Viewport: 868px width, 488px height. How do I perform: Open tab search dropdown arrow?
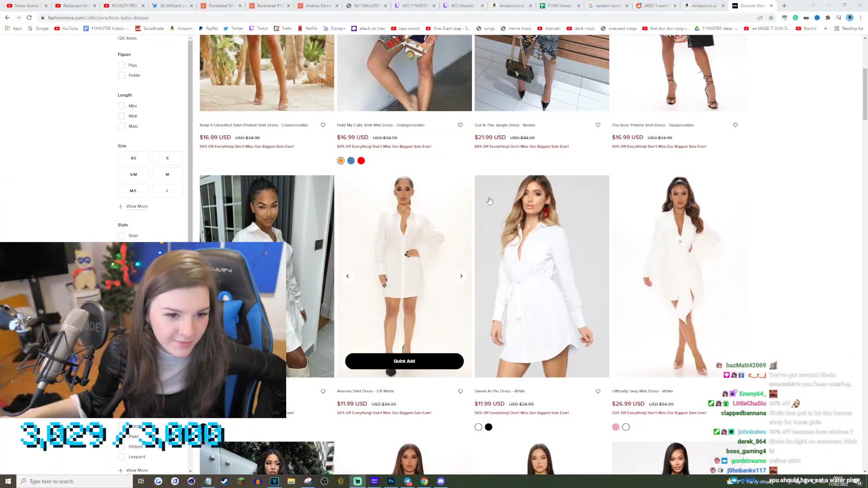[813, 6]
